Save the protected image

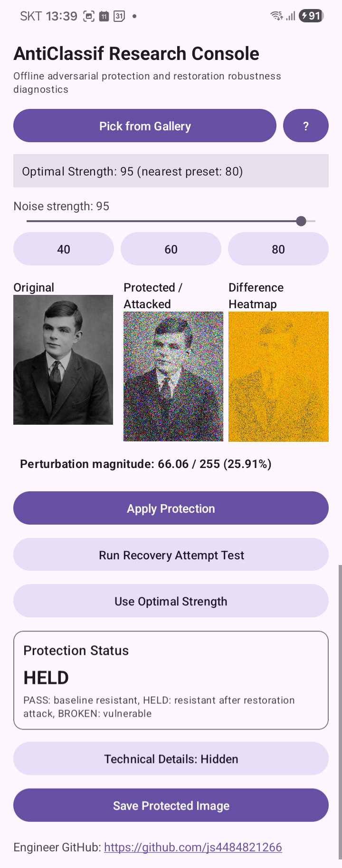tap(171, 806)
